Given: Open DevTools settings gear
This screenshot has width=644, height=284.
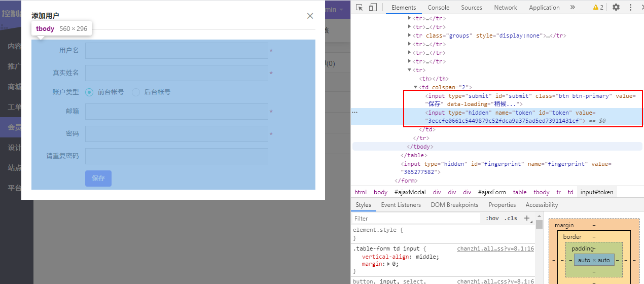Looking at the screenshot, I should point(616,7).
